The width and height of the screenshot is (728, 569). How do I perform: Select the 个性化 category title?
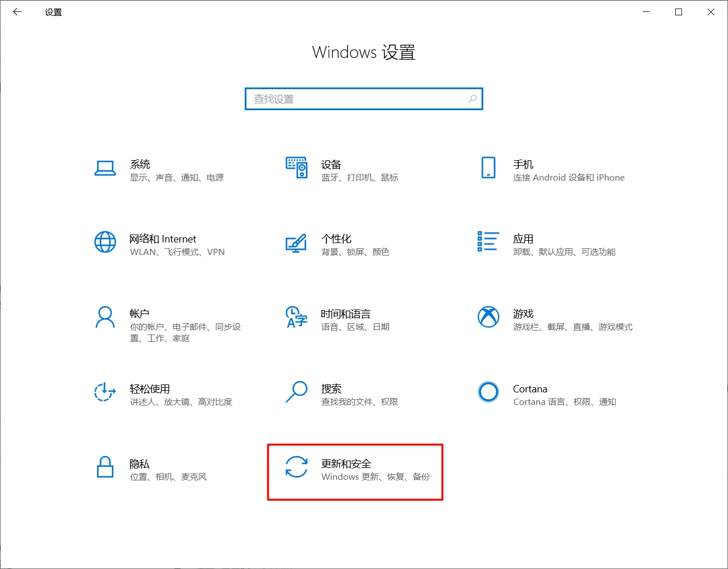336,239
